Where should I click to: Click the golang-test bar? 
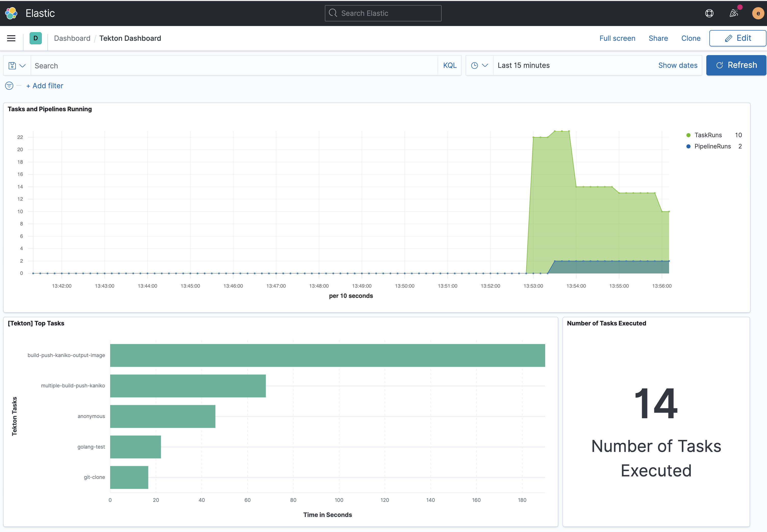coord(136,447)
